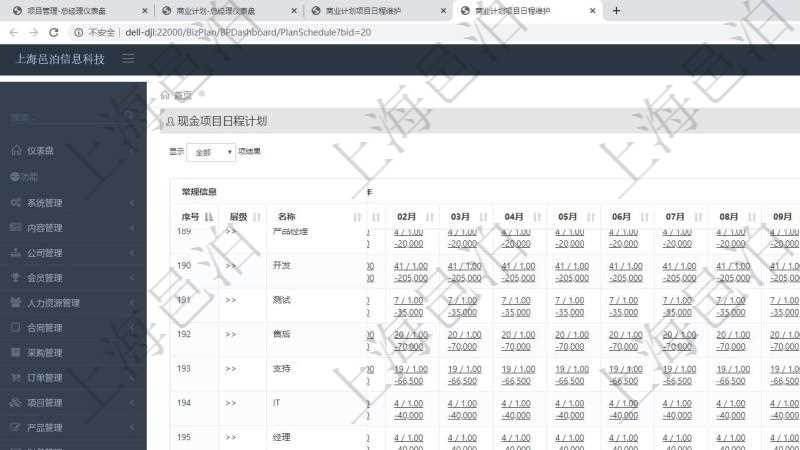Click the 仪表盘 dashboard icon in sidebar
This screenshot has height=450, width=800.
pos(16,151)
